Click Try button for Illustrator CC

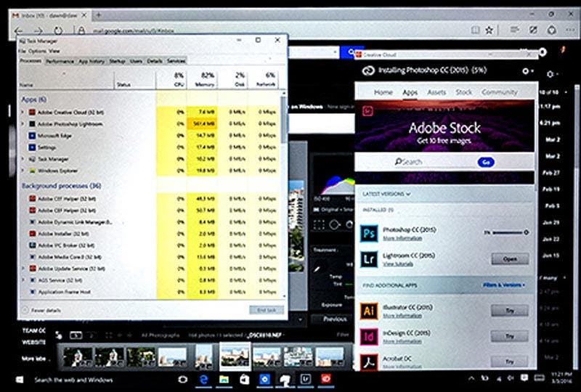coord(510,311)
